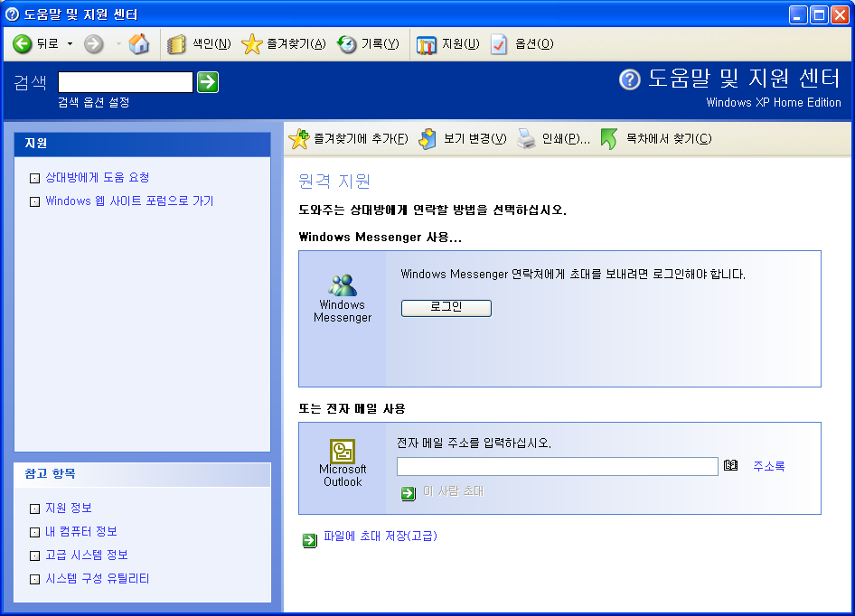855x616 pixels.
Task: Click the address book icon
Action: 730,465
